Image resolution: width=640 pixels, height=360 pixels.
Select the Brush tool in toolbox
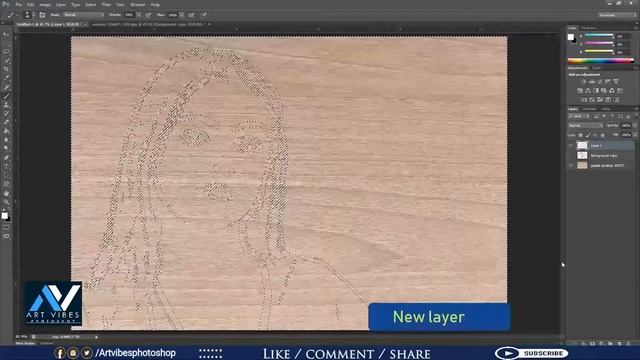pos(6,96)
